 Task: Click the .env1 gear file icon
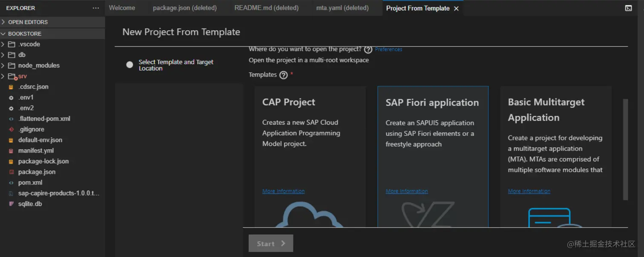click(x=11, y=97)
